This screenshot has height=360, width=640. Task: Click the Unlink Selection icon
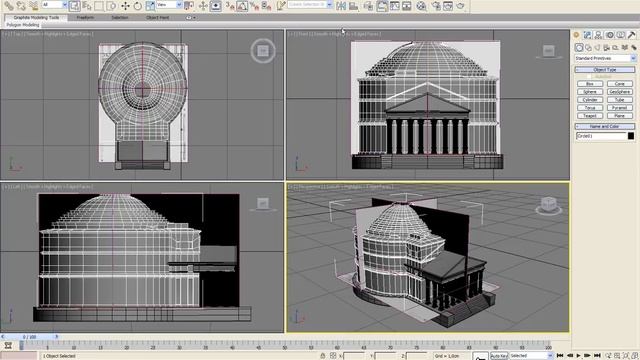21,6
